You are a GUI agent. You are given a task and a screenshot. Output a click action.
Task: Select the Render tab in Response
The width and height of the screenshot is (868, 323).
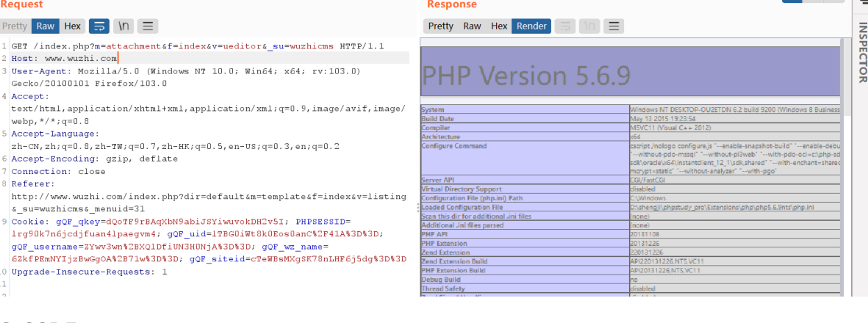[x=531, y=26]
